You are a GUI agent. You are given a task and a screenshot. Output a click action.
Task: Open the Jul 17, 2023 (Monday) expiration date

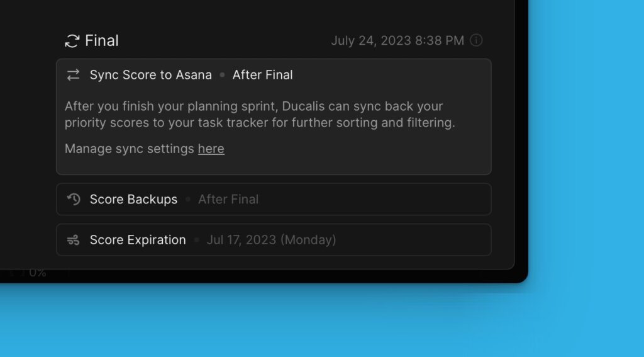pos(272,240)
